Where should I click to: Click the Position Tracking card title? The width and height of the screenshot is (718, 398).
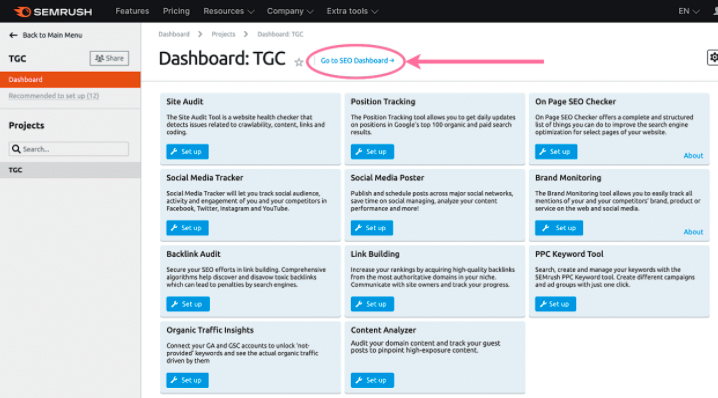(383, 102)
